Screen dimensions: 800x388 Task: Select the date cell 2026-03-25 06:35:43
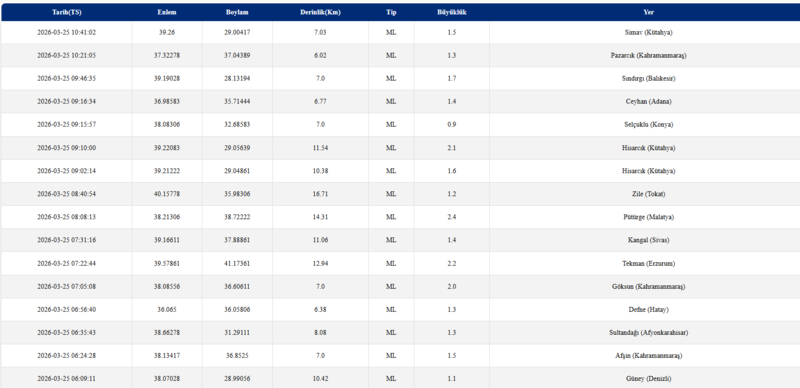tap(66, 332)
